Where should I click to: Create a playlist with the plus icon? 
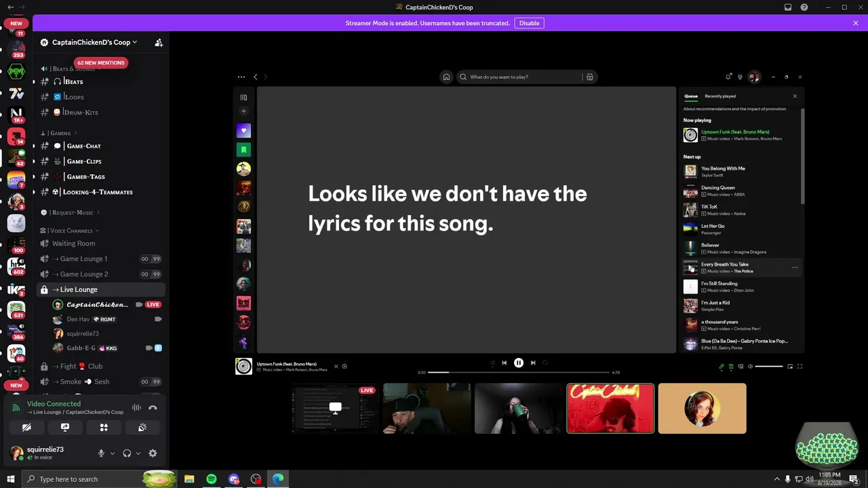pyautogui.click(x=243, y=111)
